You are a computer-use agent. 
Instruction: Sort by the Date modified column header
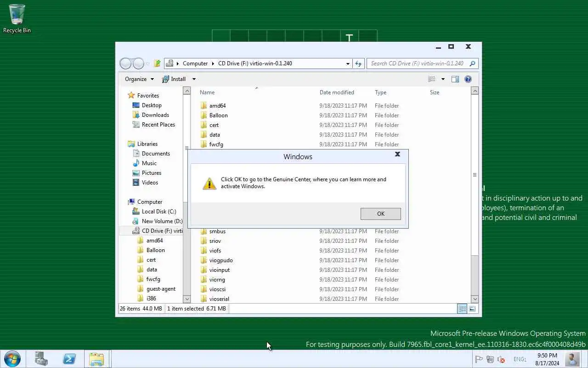coord(337,92)
